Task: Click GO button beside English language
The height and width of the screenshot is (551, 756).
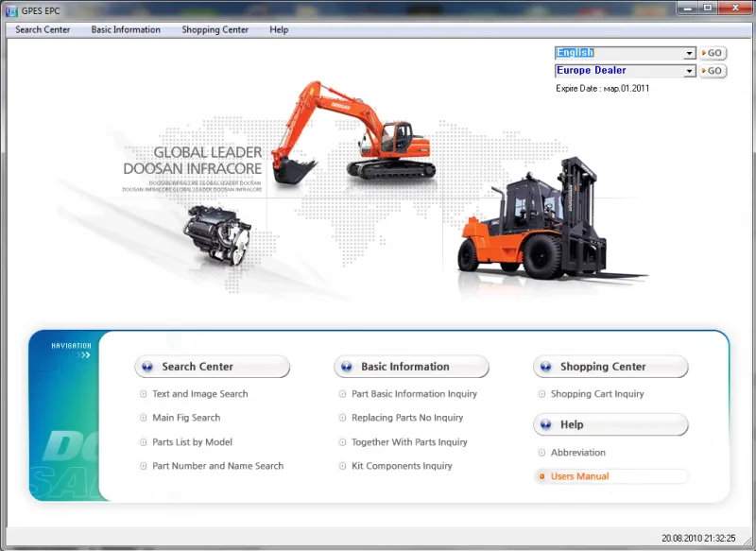Action: click(713, 53)
